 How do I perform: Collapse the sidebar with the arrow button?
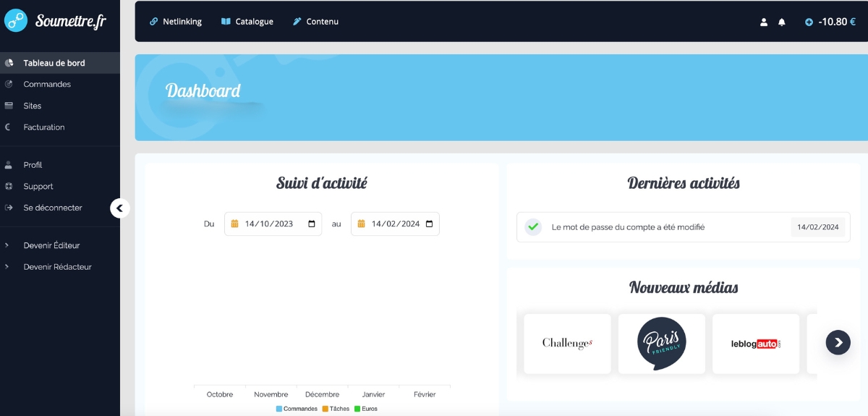tap(119, 208)
